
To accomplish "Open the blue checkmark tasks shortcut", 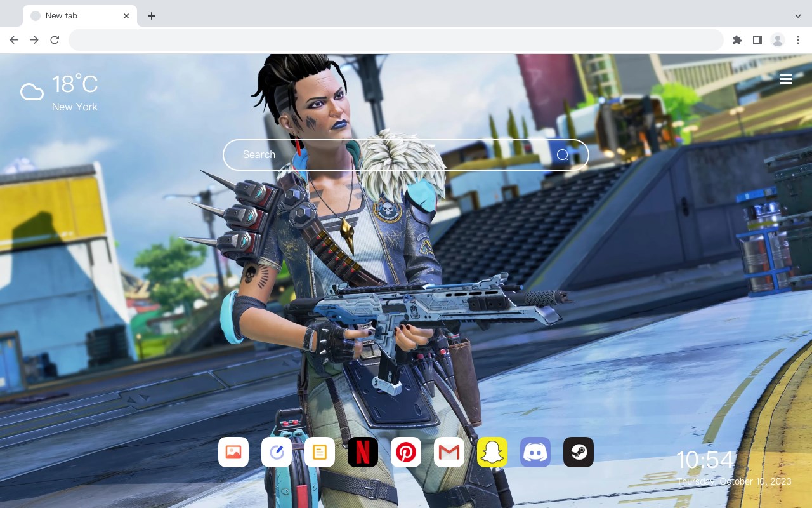I will click(x=277, y=452).
